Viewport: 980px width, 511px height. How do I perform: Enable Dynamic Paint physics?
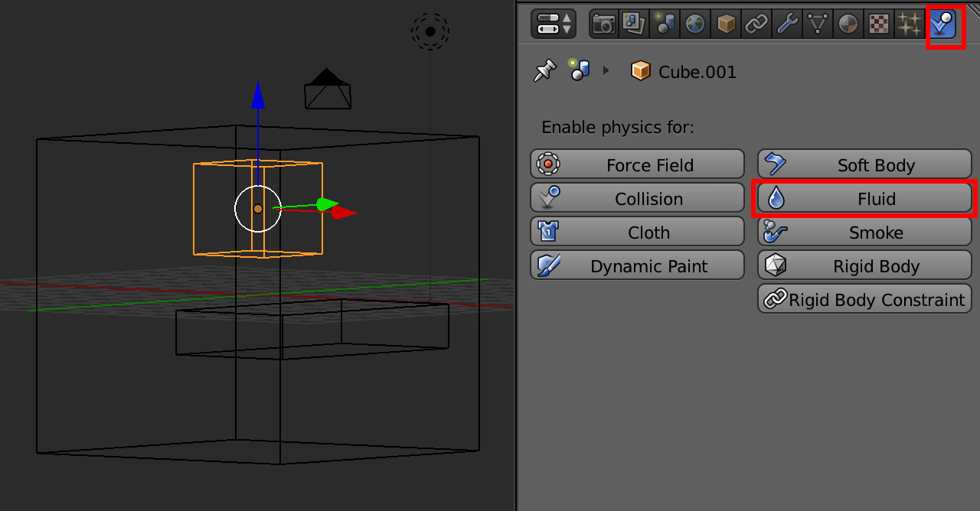click(x=637, y=265)
